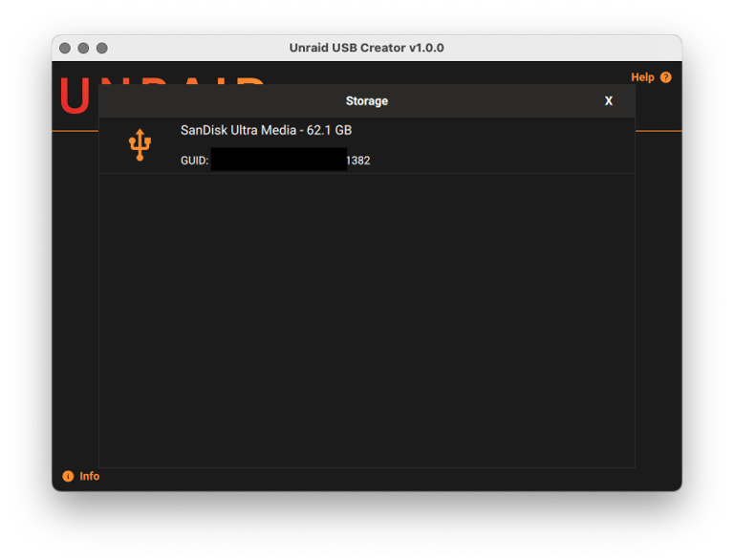734x560 pixels.
Task: Click the Help question mark icon
Action: point(665,77)
